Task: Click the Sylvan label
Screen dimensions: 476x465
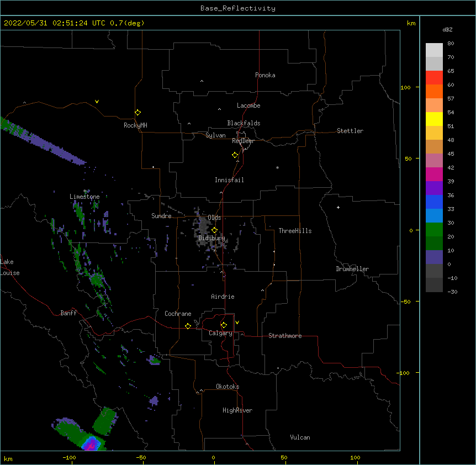Action: tap(215, 135)
